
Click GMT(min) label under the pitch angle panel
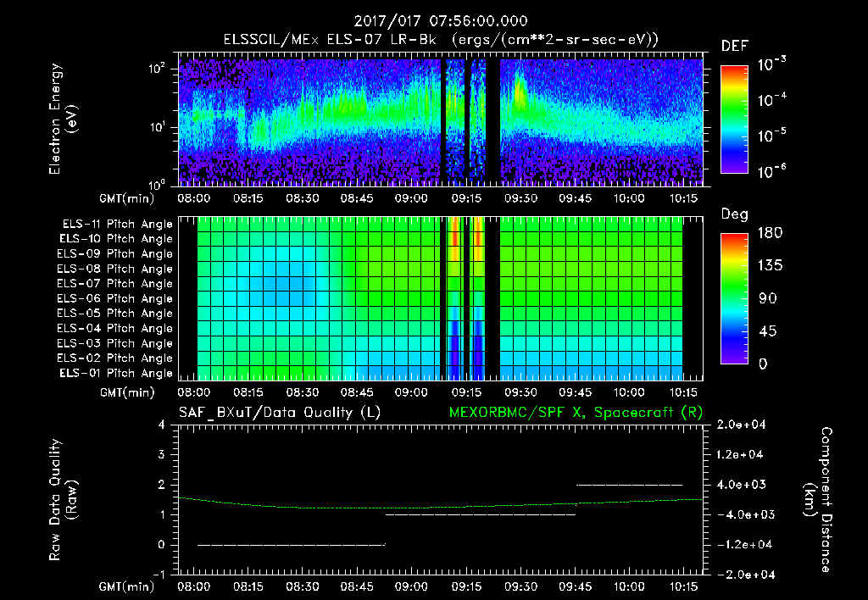[127, 392]
